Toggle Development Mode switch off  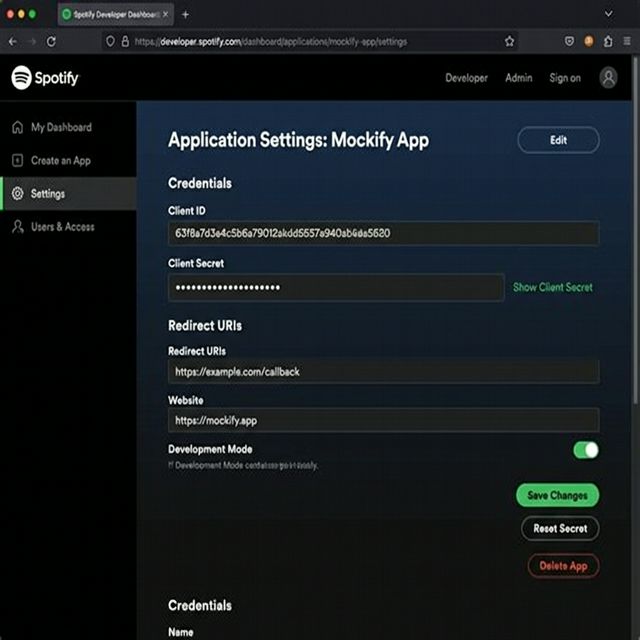click(x=586, y=450)
